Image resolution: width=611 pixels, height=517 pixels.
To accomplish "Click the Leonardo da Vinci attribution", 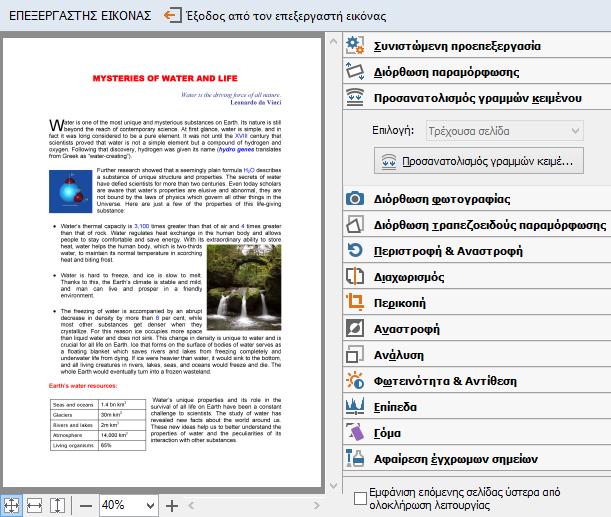I will click(x=256, y=102).
